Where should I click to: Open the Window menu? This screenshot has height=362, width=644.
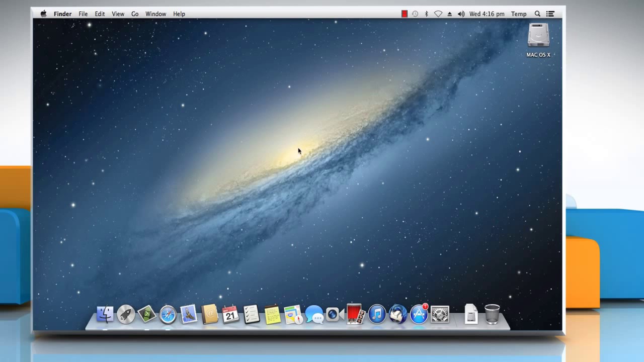[x=156, y=14]
